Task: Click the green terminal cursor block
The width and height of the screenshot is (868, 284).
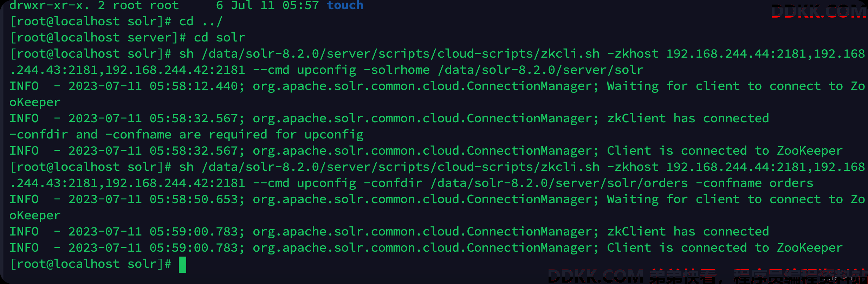Action: click(x=182, y=265)
